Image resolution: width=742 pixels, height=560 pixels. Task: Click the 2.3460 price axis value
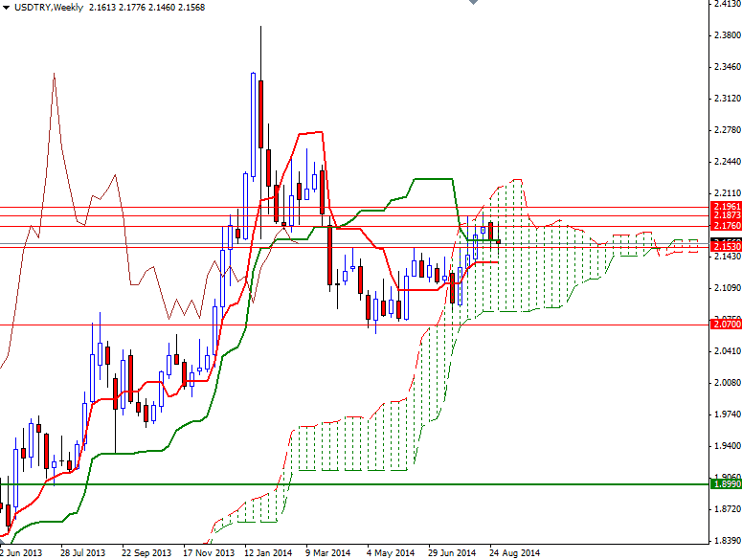pyautogui.click(x=728, y=67)
